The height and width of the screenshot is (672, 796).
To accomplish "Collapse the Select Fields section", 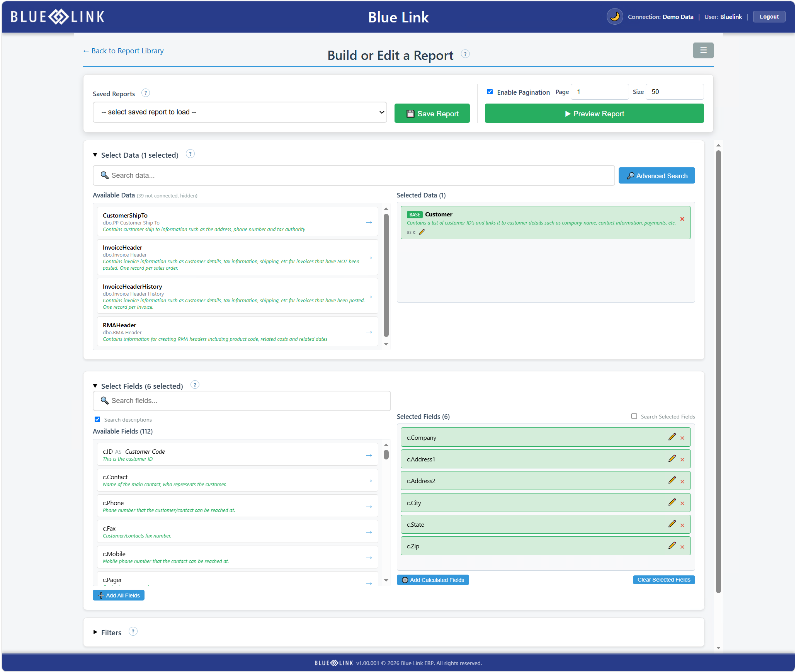I will click(x=95, y=386).
